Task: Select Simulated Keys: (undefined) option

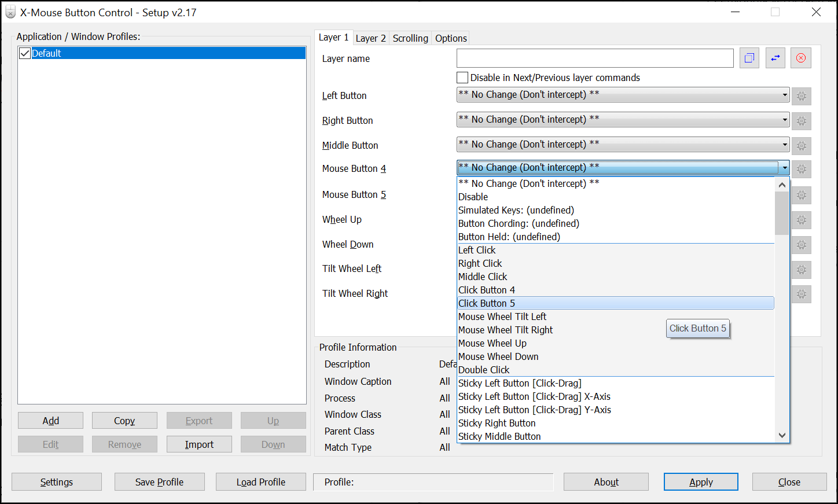Action: click(616, 210)
